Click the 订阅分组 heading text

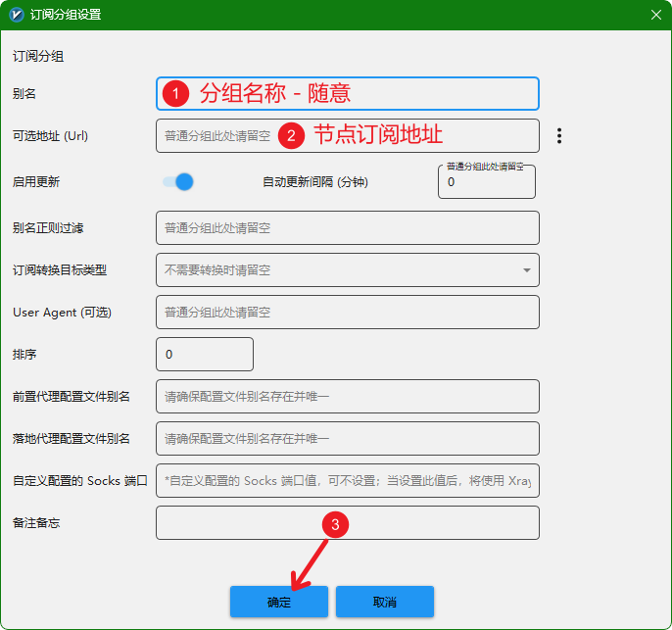click(38, 56)
